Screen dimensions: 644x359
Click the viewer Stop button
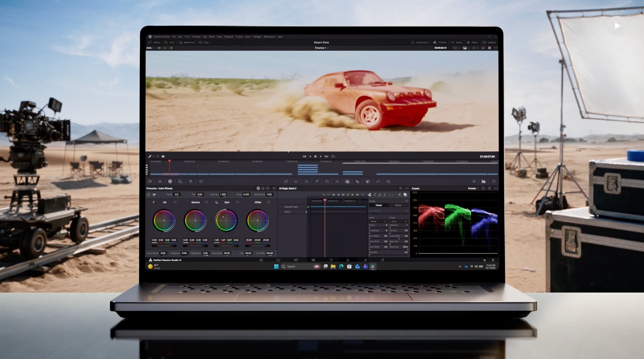316,157
